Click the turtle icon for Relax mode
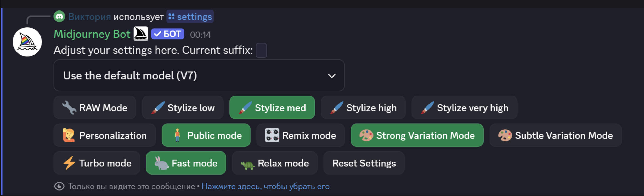Image resolution: width=644 pixels, height=196 pixels. pyautogui.click(x=247, y=164)
